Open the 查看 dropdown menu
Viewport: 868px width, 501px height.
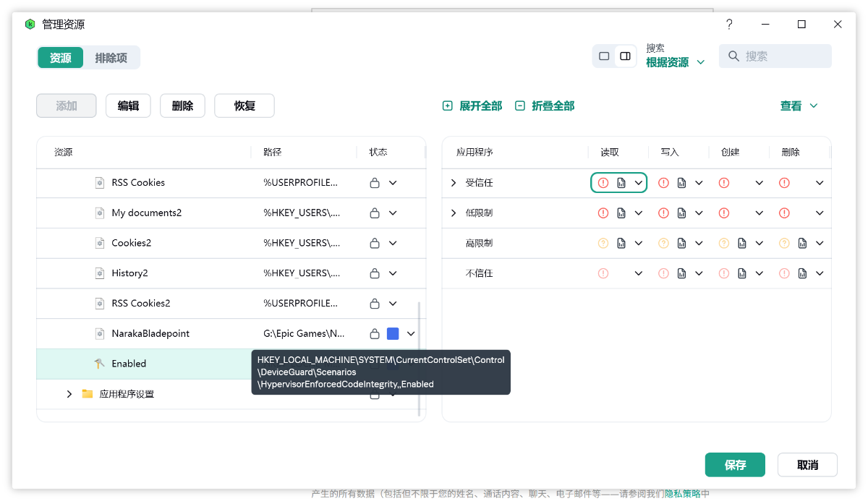tap(799, 106)
